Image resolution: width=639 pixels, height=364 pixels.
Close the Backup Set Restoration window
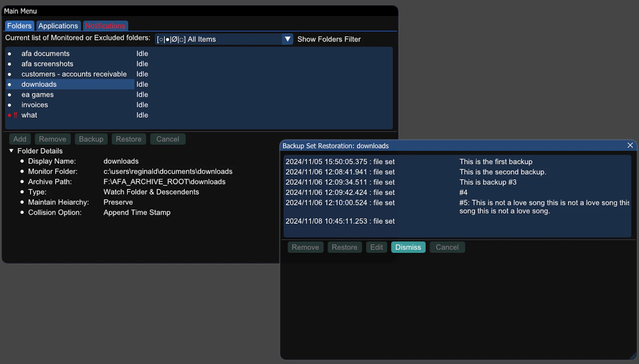tap(630, 145)
